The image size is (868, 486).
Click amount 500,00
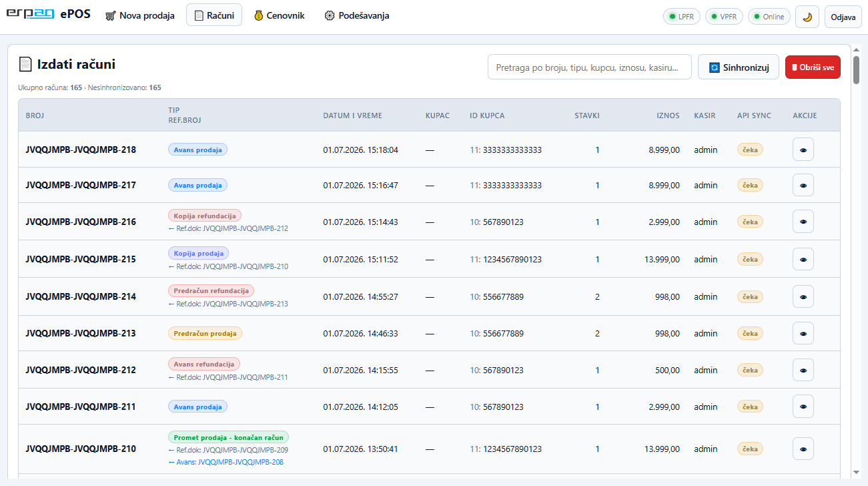(667, 370)
